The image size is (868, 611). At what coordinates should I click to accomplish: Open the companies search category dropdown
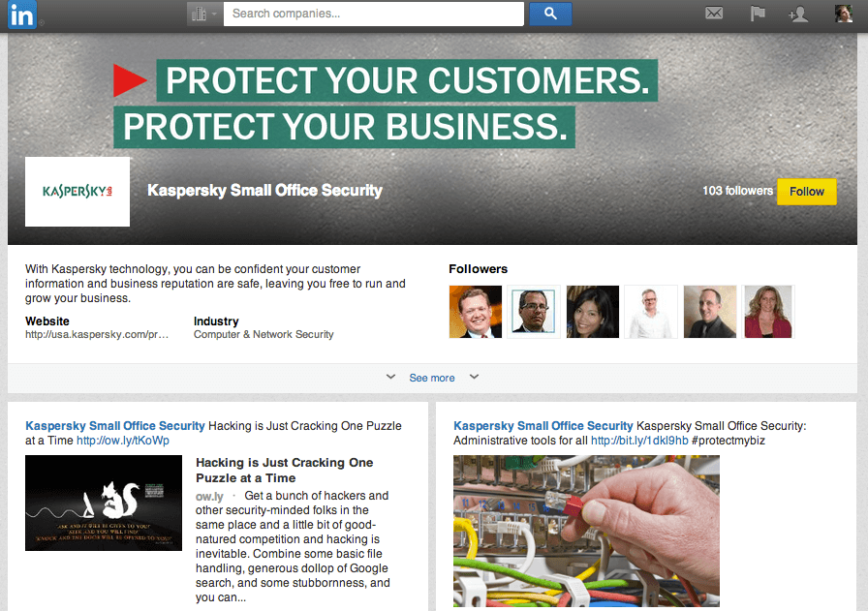(204, 14)
